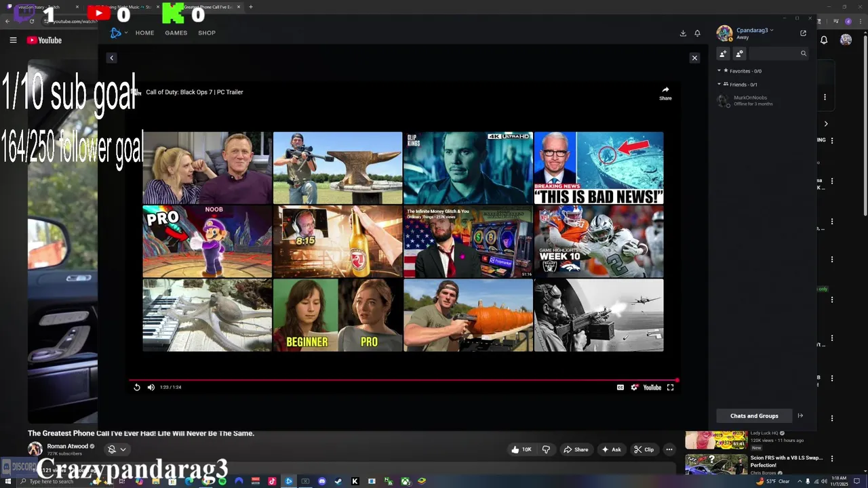Open the Spotify icon in the taskbar

tap(222, 481)
